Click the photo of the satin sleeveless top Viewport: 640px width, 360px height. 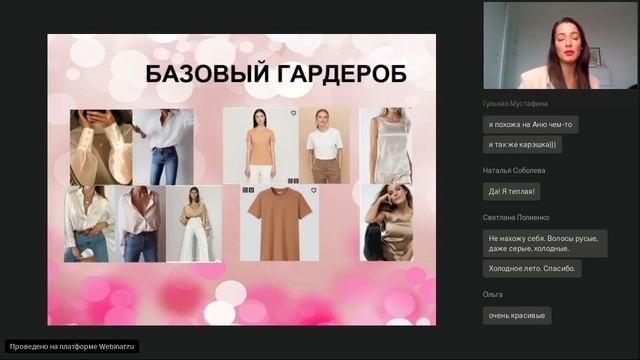pos(386,146)
